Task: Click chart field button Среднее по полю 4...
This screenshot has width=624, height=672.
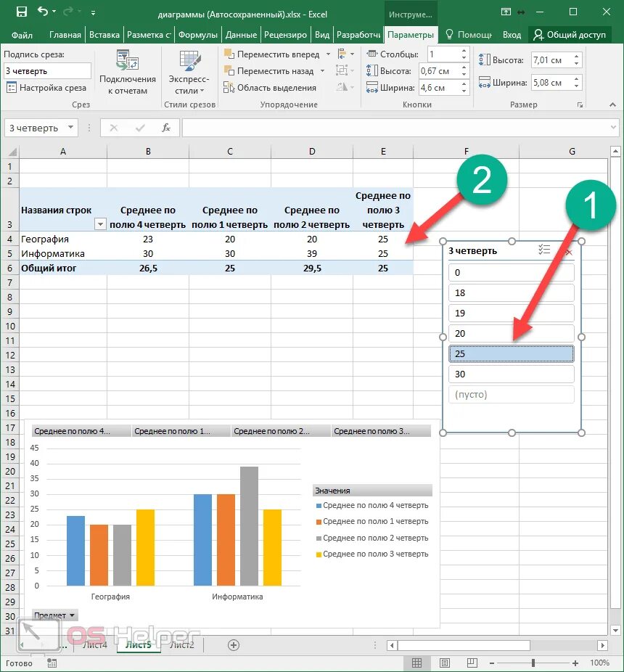Action: 81,431
